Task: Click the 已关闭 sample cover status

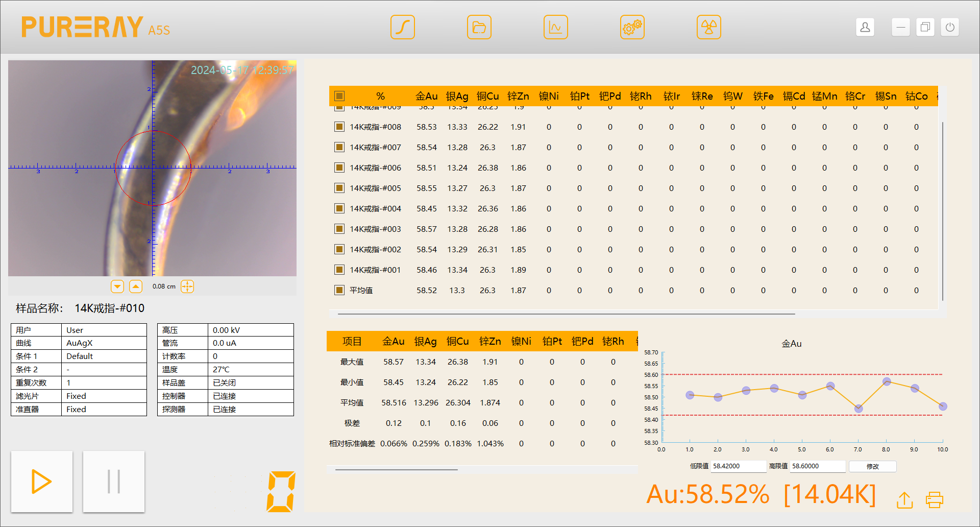Action: [x=251, y=383]
